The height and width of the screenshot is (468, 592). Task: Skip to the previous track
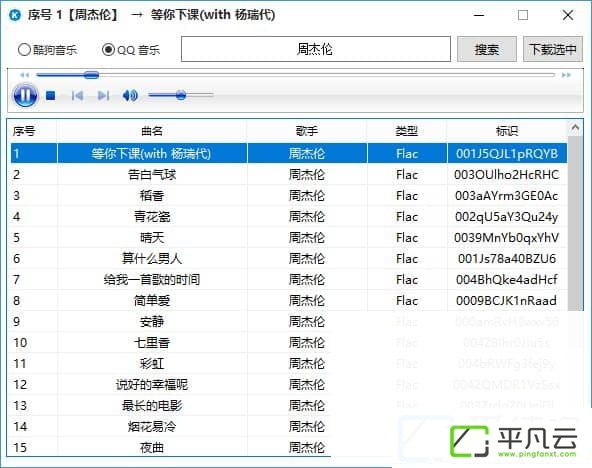click(77, 95)
